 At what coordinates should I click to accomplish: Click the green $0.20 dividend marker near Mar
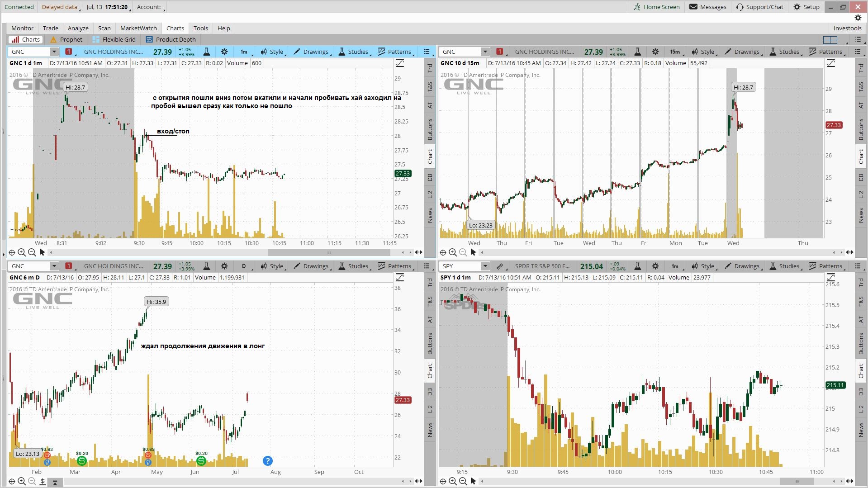pos(82,461)
